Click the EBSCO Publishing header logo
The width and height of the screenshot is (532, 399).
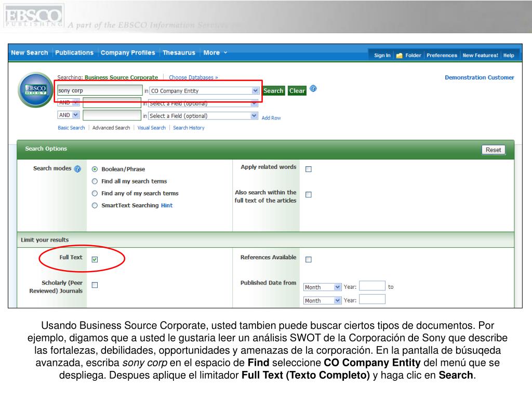point(34,16)
